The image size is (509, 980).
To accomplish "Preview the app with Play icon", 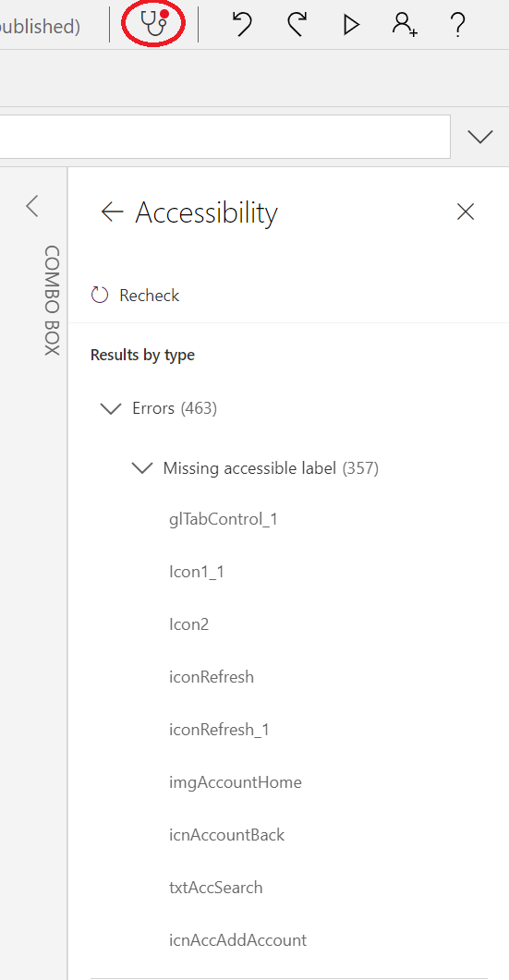I will [x=351, y=24].
